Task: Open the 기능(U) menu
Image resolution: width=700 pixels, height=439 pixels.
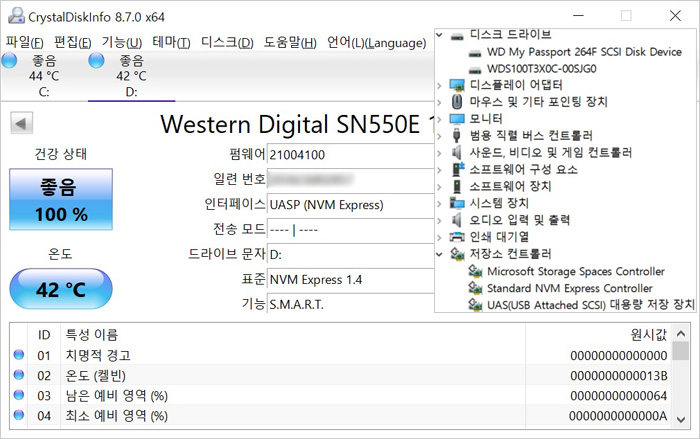Action: [122, 42]
